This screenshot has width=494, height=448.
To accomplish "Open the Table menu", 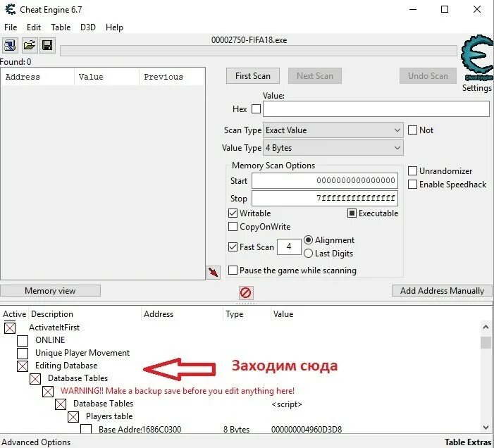I will [x=61, y=27].
